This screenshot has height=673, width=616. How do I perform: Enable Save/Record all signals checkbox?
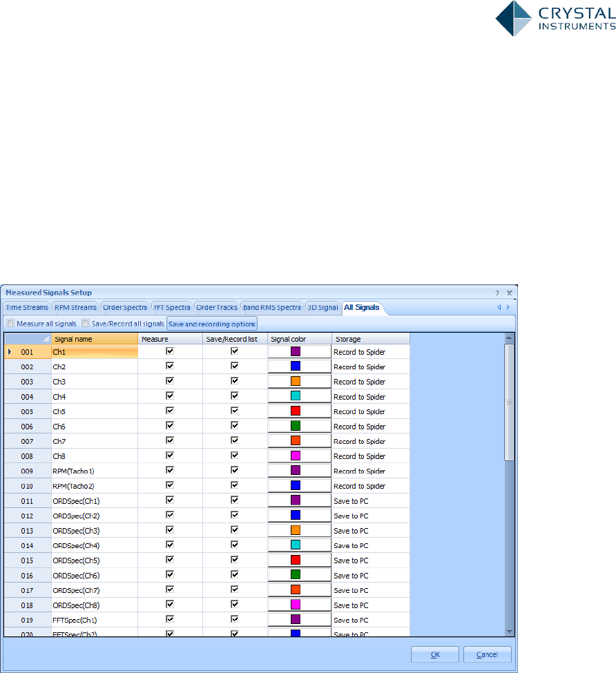pos(86,323)
